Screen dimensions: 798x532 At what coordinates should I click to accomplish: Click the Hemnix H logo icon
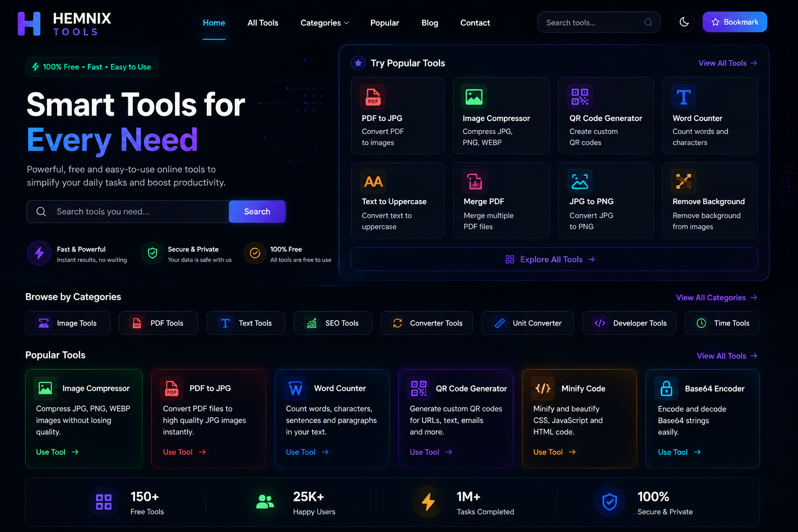29,23
